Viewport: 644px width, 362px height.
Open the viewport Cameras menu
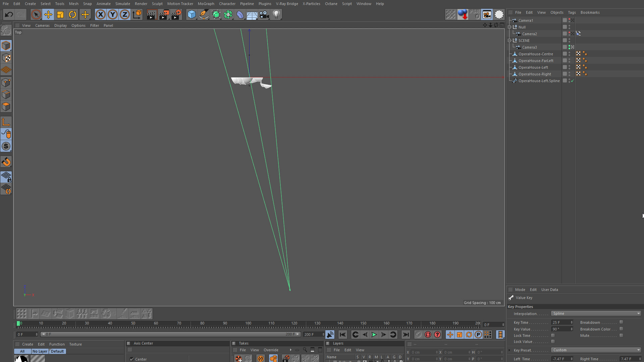click(x=42, y=25)
